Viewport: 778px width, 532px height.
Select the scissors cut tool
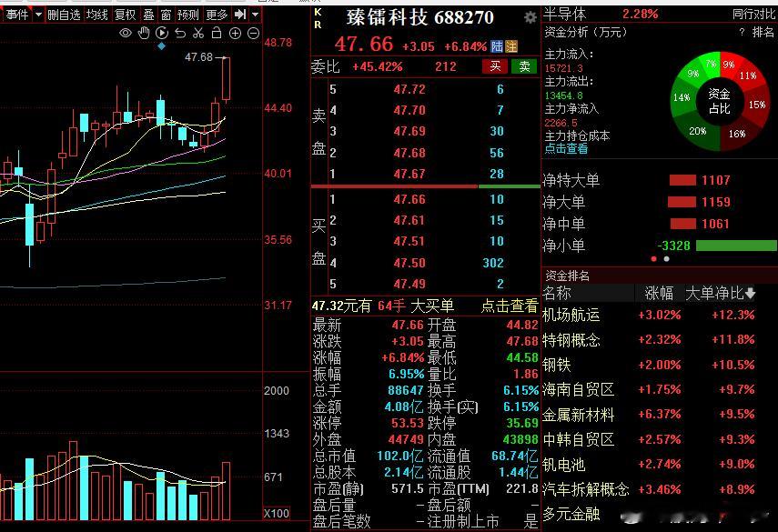198,34
